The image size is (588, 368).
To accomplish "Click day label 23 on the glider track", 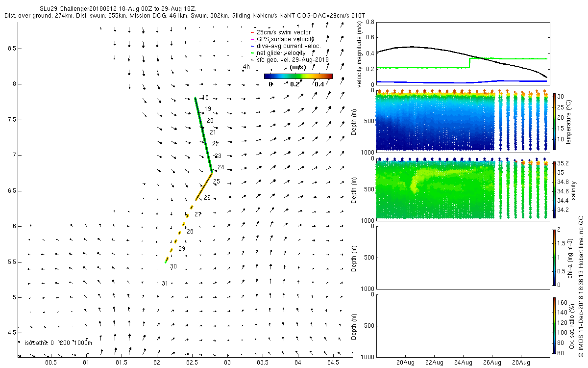I will [x=218, y=156].
